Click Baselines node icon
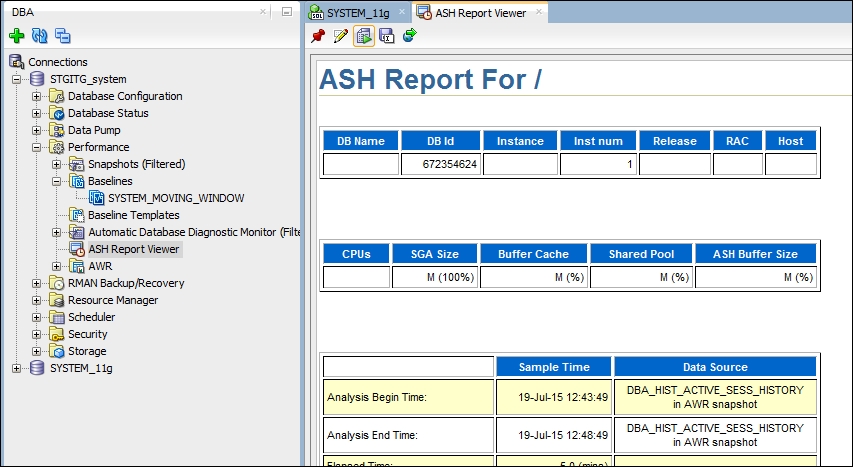Screen dimensions: 853x467 tap(77, 181)
